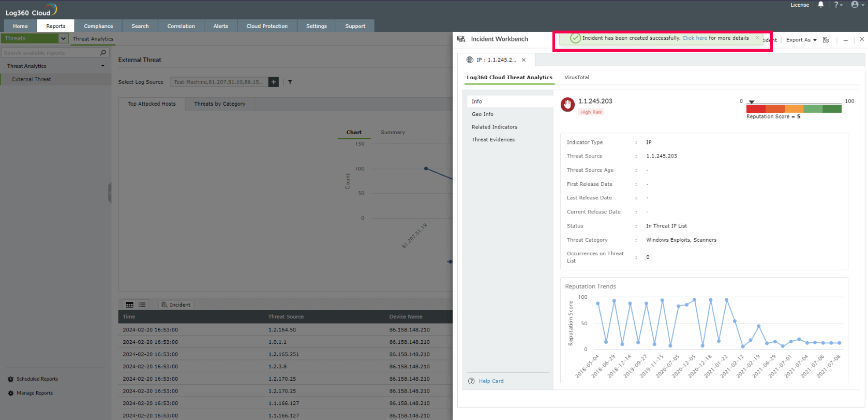This screenshot has width=868, height=420.
Task: Click the Help Card question icon
Action: click(x=471, y=381)
